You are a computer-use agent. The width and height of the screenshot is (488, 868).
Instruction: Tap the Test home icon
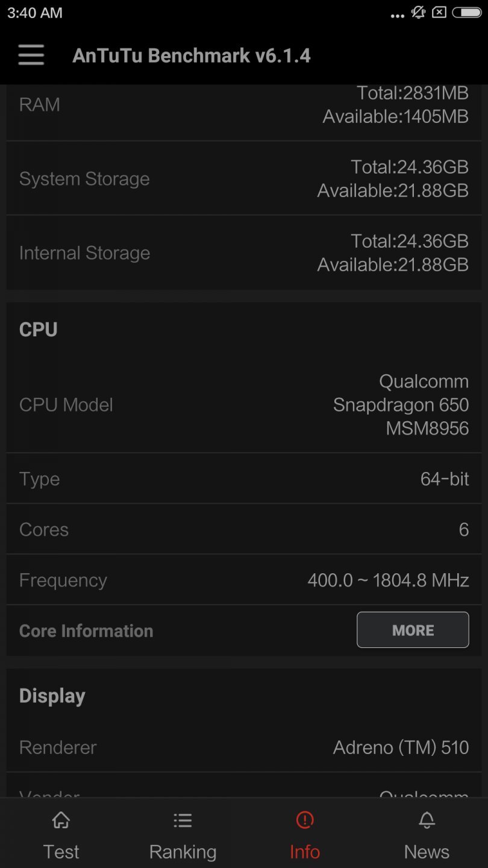pyautogui.click(x=60, y=820)
